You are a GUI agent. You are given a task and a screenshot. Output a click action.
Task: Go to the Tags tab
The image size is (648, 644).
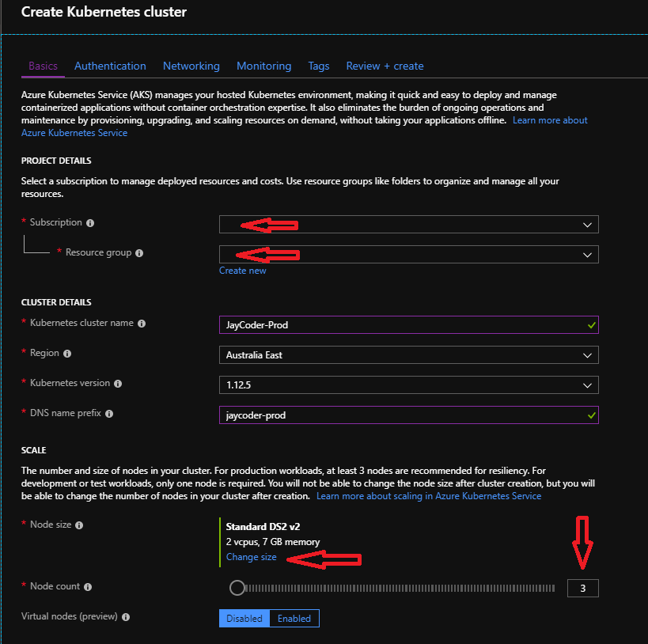point(319,66)
